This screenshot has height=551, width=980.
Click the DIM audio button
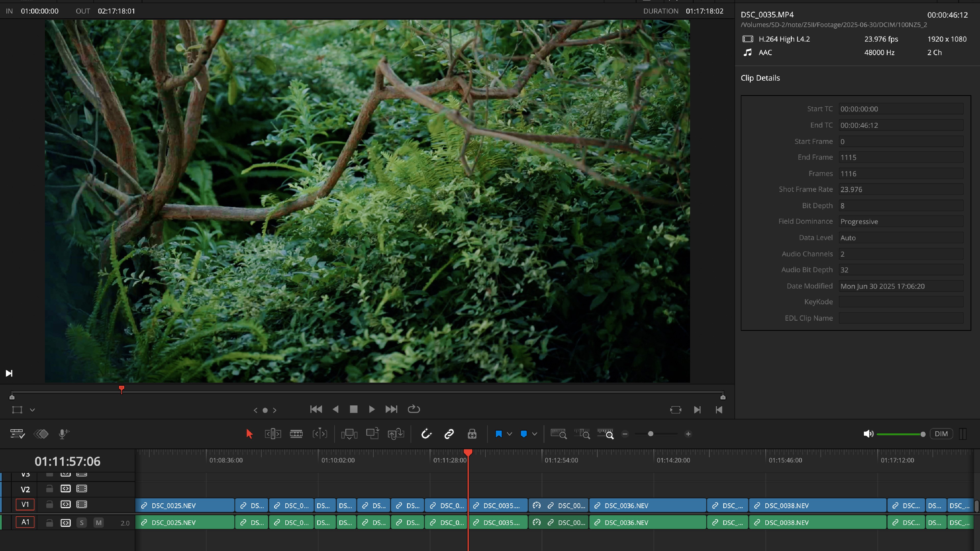tap(941, 434)
